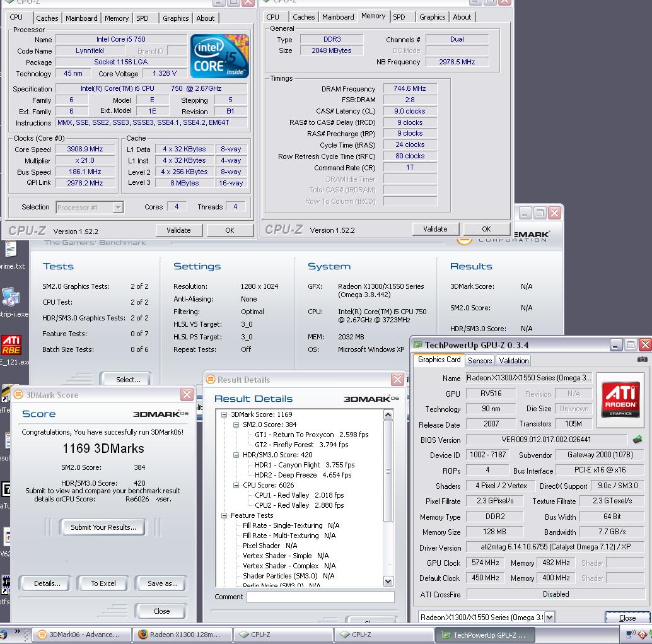Viewport: 652px width, 644px height.
Task: Select CPU1 - Red Valley row
Action: point(299,495)
